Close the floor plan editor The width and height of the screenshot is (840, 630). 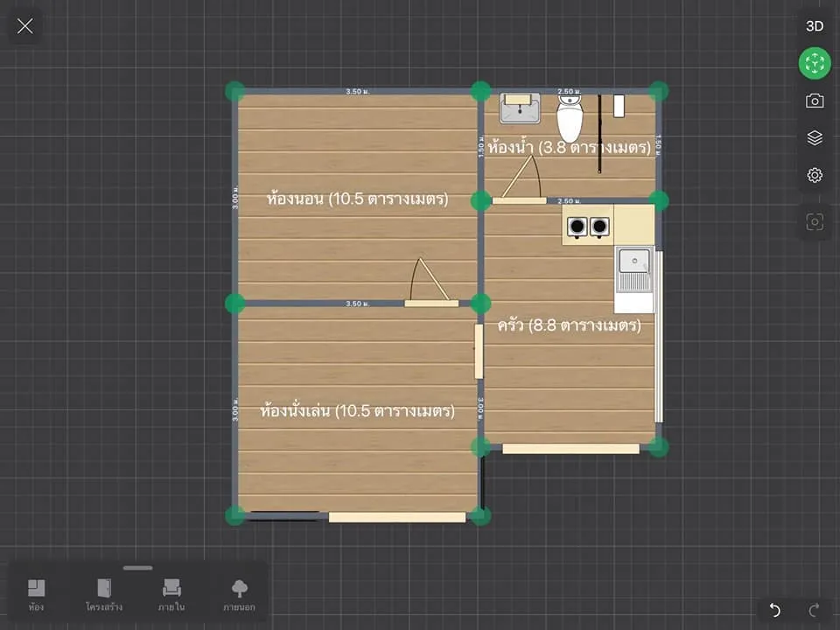click(x=24, y=25)
